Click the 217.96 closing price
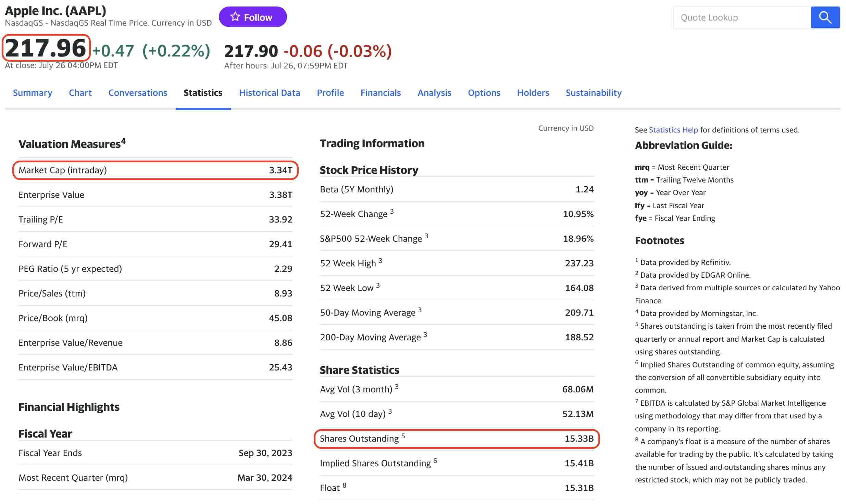The height and width of the screenshot is (504, 846). click(46, 48)
